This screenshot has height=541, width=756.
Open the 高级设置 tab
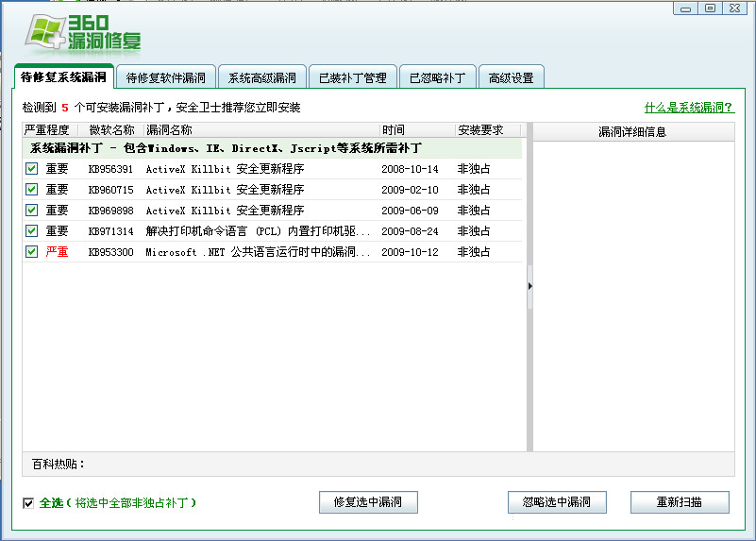coord(511,77)
